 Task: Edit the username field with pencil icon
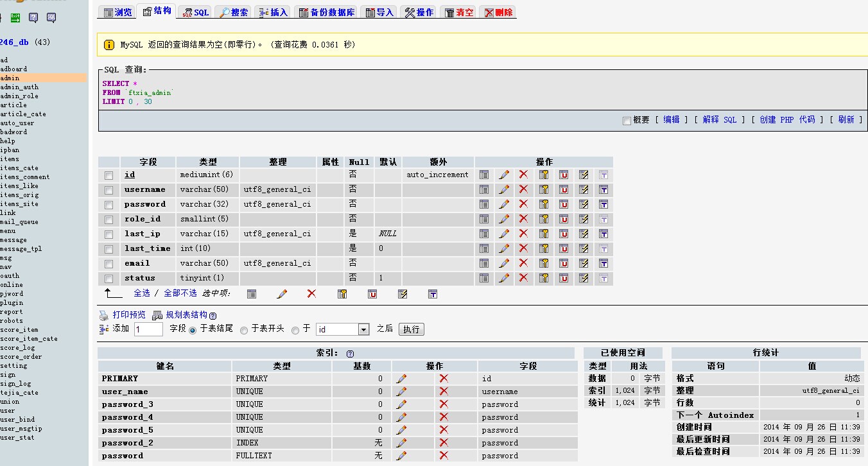point(504,189)
